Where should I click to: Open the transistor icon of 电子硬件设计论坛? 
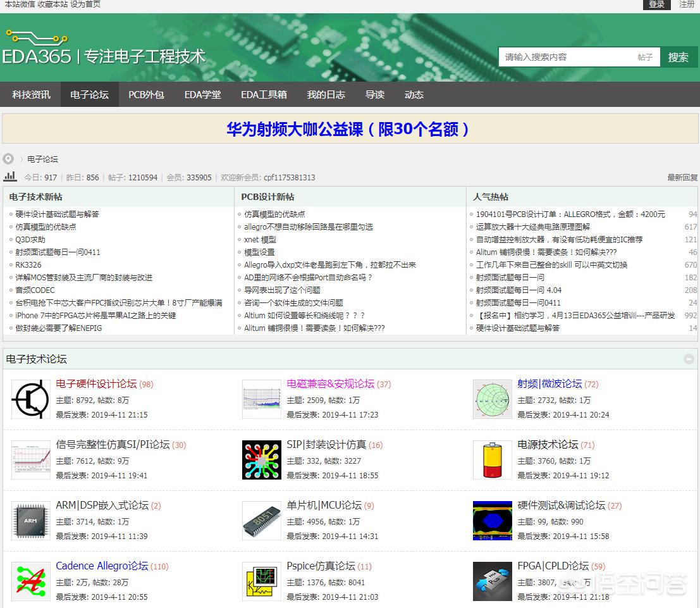click(x=31, y=399)
